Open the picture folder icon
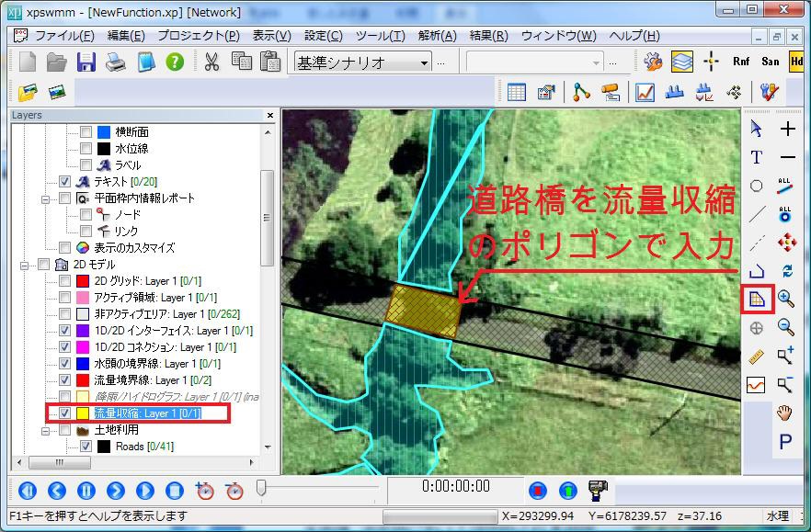This screenshot has height=532, width=811. [x=28, y=93]
